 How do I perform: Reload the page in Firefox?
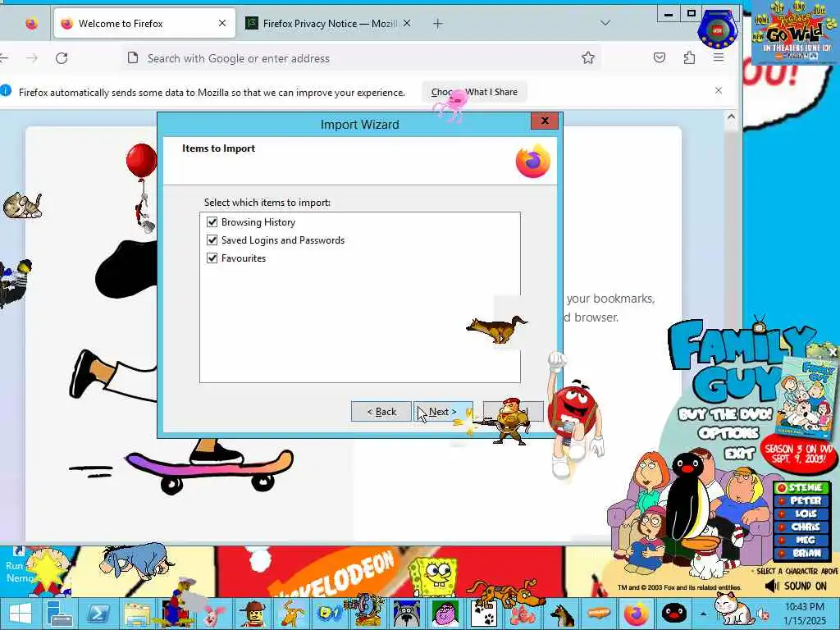62,58
